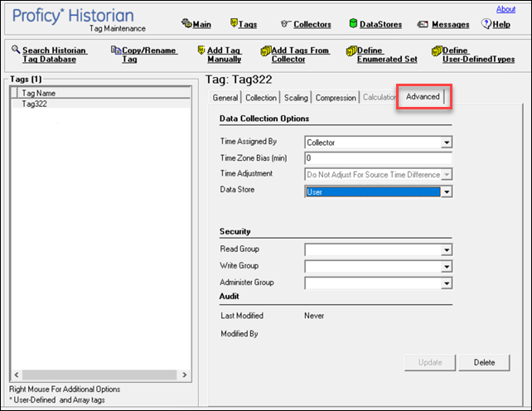Image resolution: width=532 pixels, height=411 pixels.
Task: Open the Write Group dropdown
Action: point(447,267)
